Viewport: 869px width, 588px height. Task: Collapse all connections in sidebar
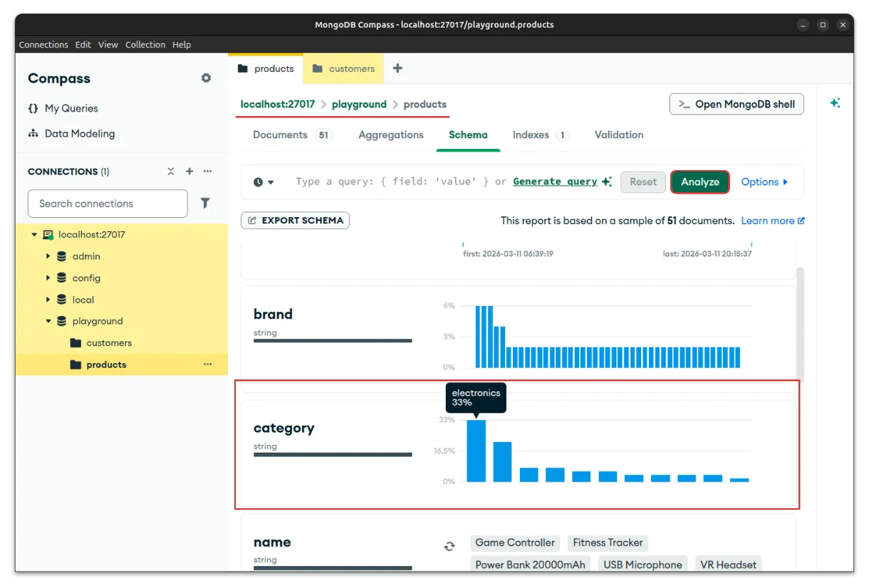point(171,172)
